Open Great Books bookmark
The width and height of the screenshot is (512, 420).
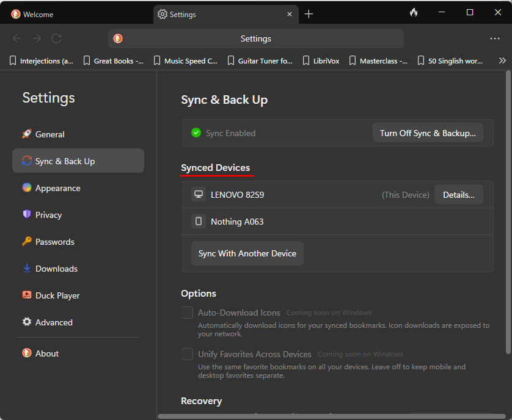(x=114, y=61)
